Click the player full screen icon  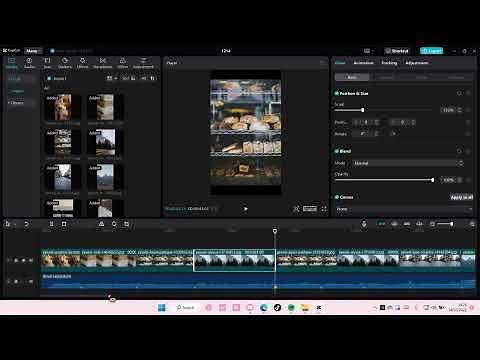pyautogui.click(x=324, y=209)
